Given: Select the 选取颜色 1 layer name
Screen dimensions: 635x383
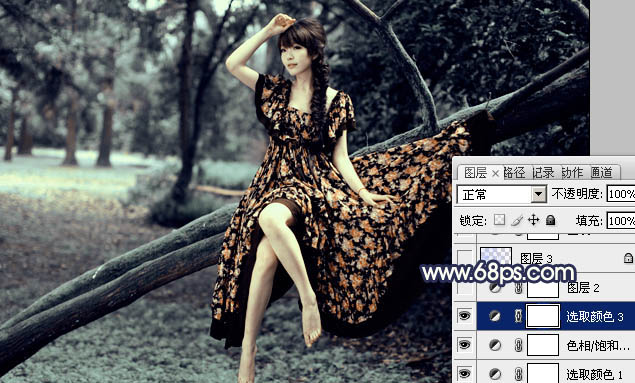Looking at the screenshot, I should (594, 374).
